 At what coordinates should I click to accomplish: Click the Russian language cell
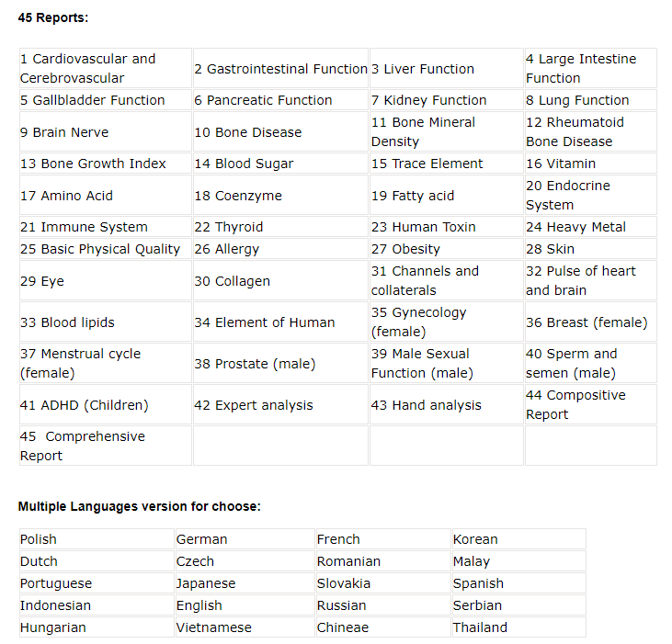383,605
